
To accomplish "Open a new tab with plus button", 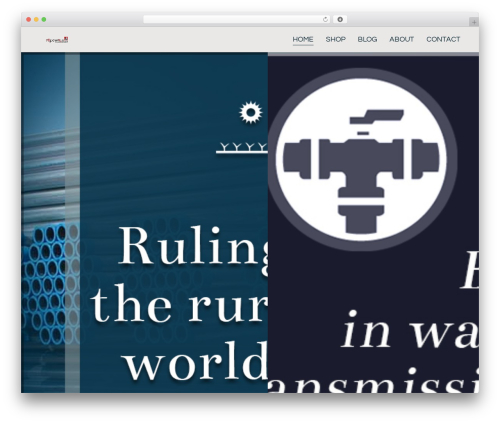I will (474, 22).
